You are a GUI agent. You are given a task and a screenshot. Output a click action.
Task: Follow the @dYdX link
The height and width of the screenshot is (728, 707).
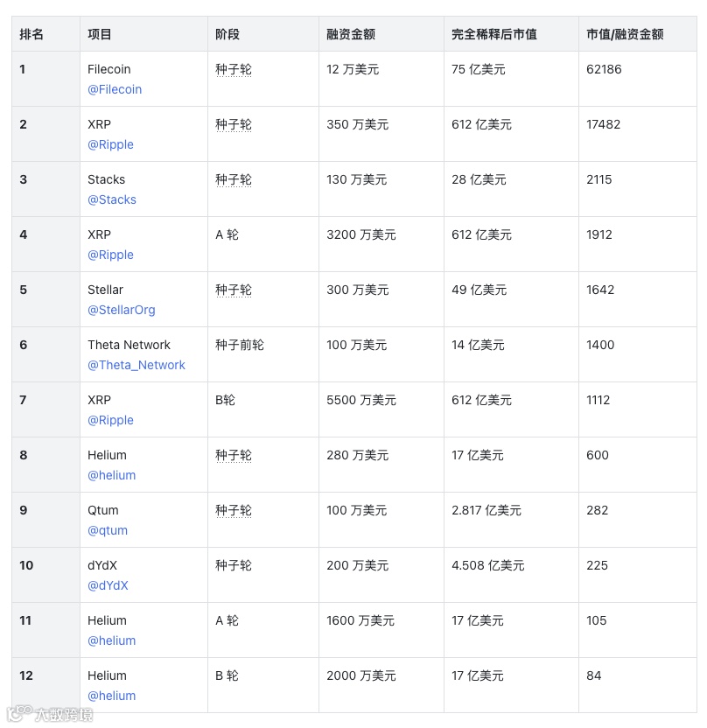pyautogui.click(x=108, y=585)
